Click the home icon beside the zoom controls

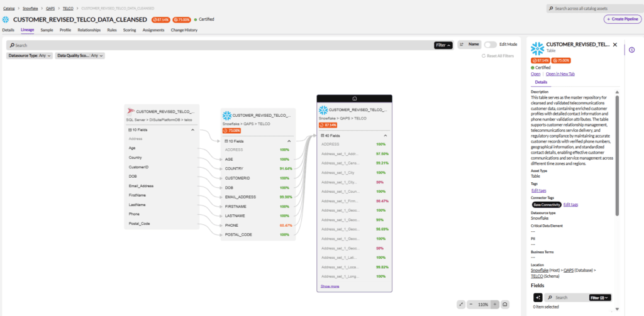506,304
